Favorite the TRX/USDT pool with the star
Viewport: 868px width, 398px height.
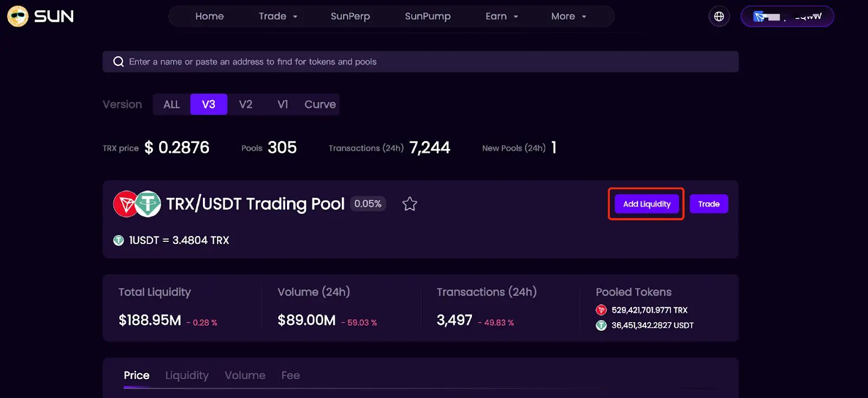410,204
